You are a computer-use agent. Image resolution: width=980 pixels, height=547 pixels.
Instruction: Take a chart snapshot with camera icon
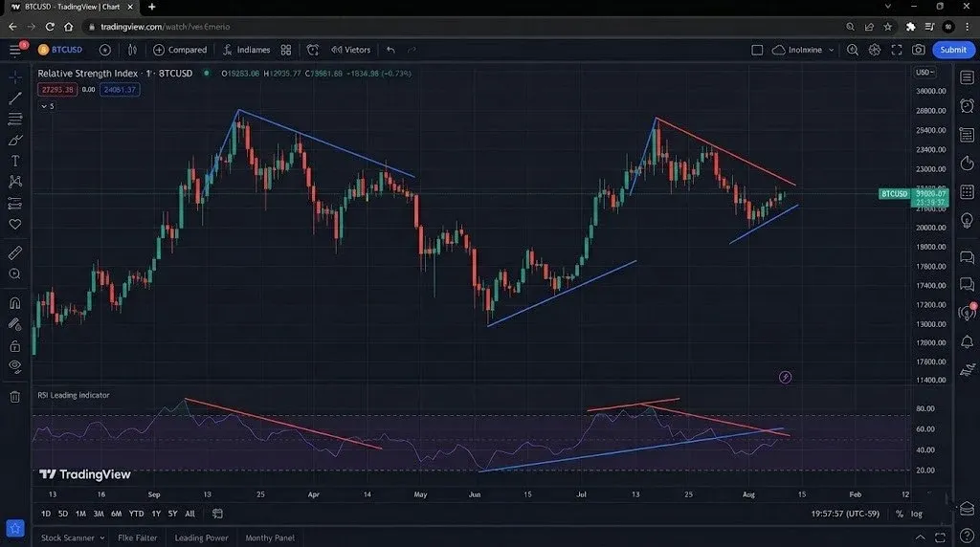coord(918,50)
